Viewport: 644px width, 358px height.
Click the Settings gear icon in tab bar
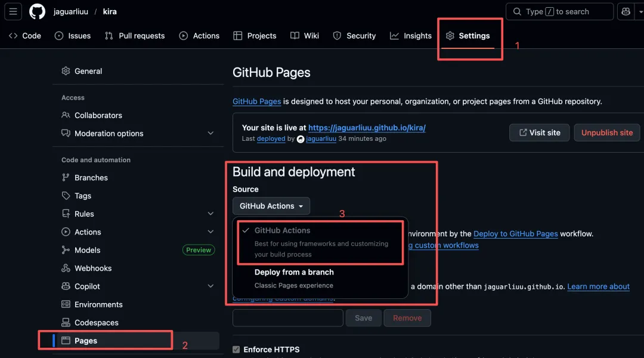click(x=450, y=36)
